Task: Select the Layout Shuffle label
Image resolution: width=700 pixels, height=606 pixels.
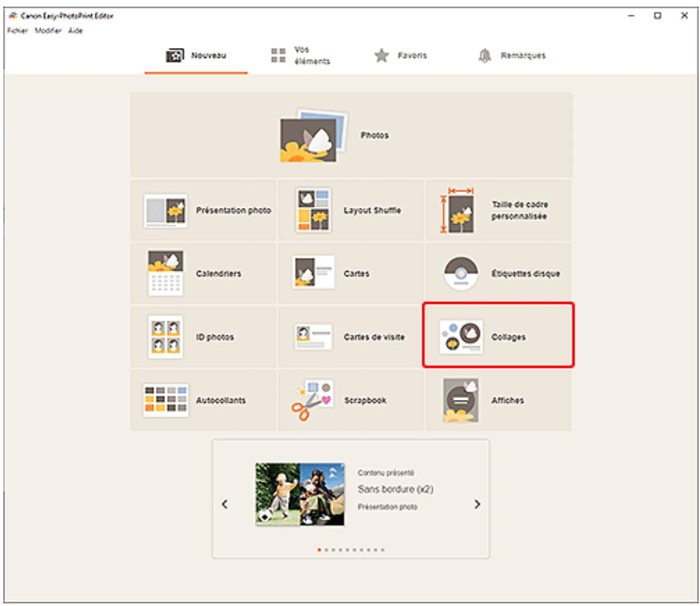Action: coord(372,211)
